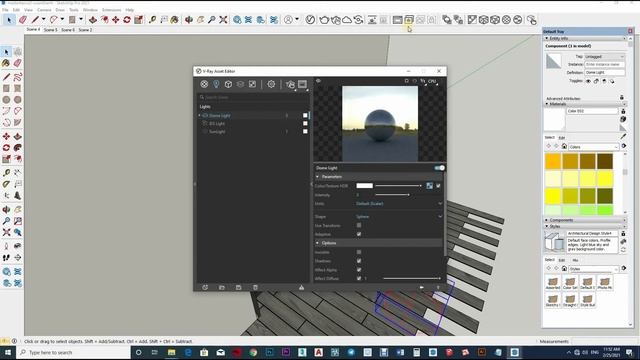Toggle the Affect Alpha checkbox

[359, 270]
